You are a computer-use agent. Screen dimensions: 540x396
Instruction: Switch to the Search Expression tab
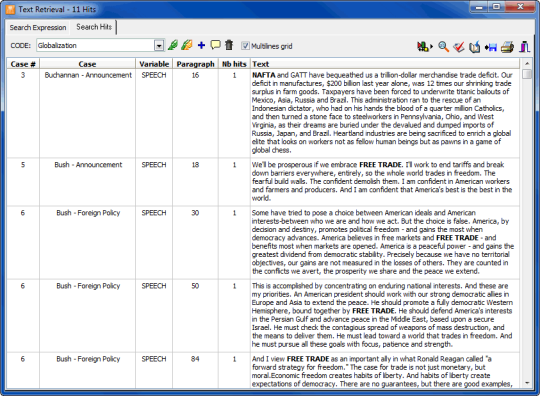coord(38,28)
